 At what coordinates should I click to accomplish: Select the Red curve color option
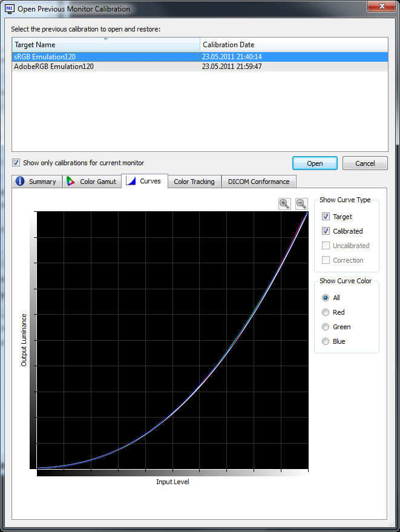point(326,312)
